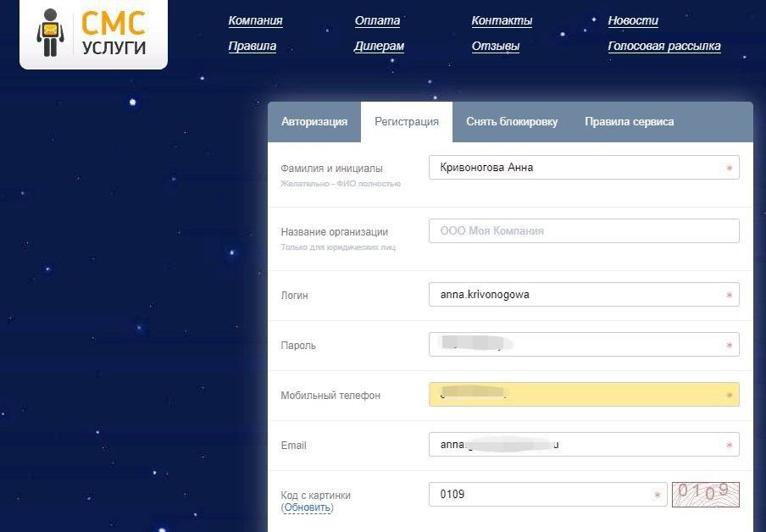The width and height of the screenshot is (766, 532).
Task: Click the captcha image showing 0109
Action: pyautogui.click(x=705, y=494)
